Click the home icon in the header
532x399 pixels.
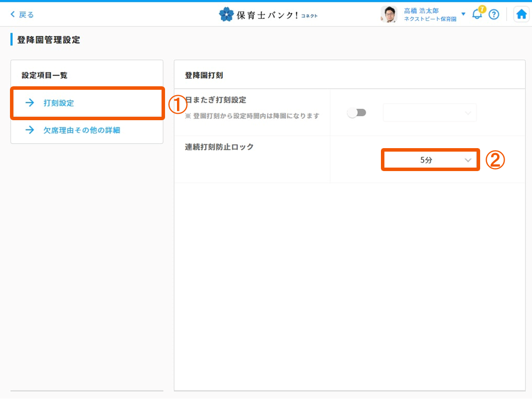tap(521, 14)
